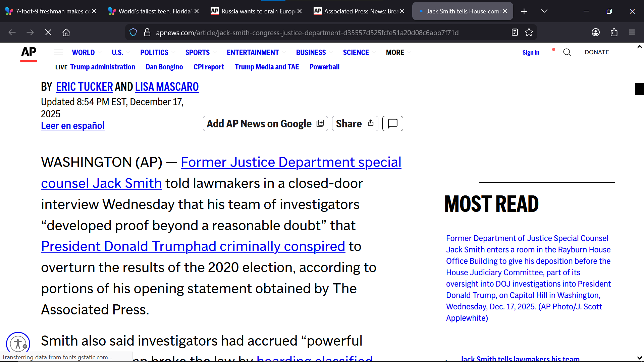Open AP hamburger sections menu
The height and width of the screenshot is (362, 644).
[x=58, y=52]
